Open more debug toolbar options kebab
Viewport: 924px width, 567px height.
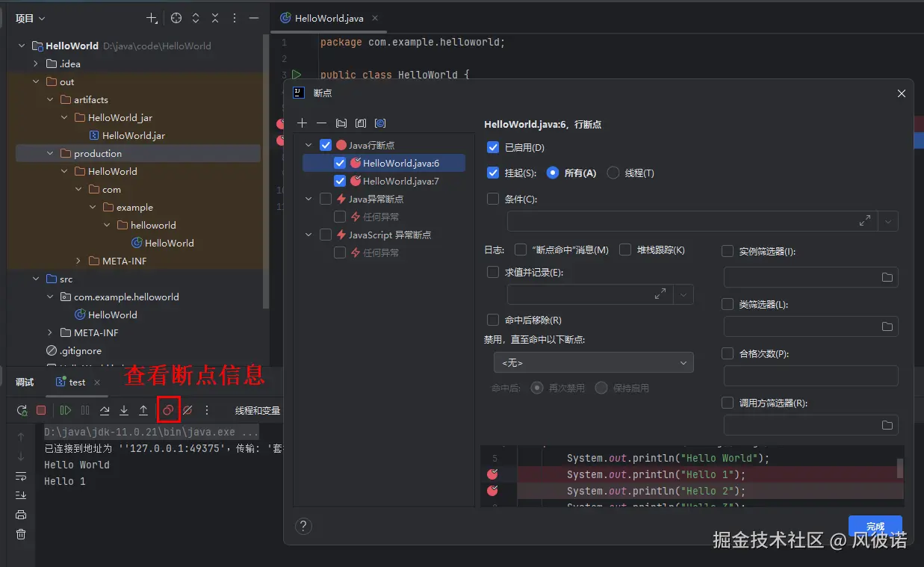click(x=207, y=410)
